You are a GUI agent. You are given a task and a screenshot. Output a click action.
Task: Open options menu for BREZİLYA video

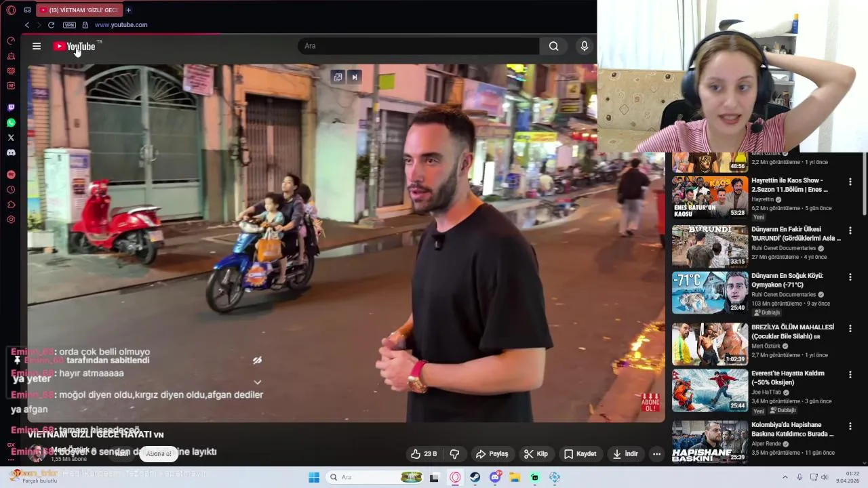[x=850, y=328]
